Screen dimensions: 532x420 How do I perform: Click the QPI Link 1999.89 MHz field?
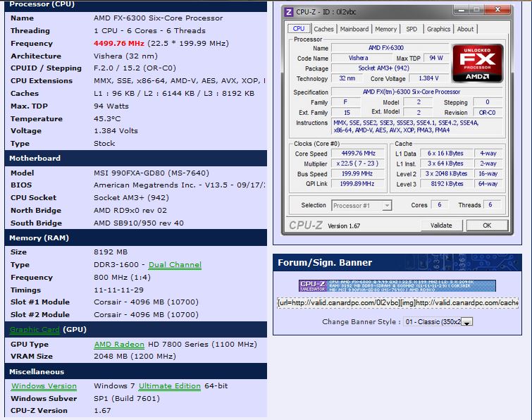[x=358, y=184]
